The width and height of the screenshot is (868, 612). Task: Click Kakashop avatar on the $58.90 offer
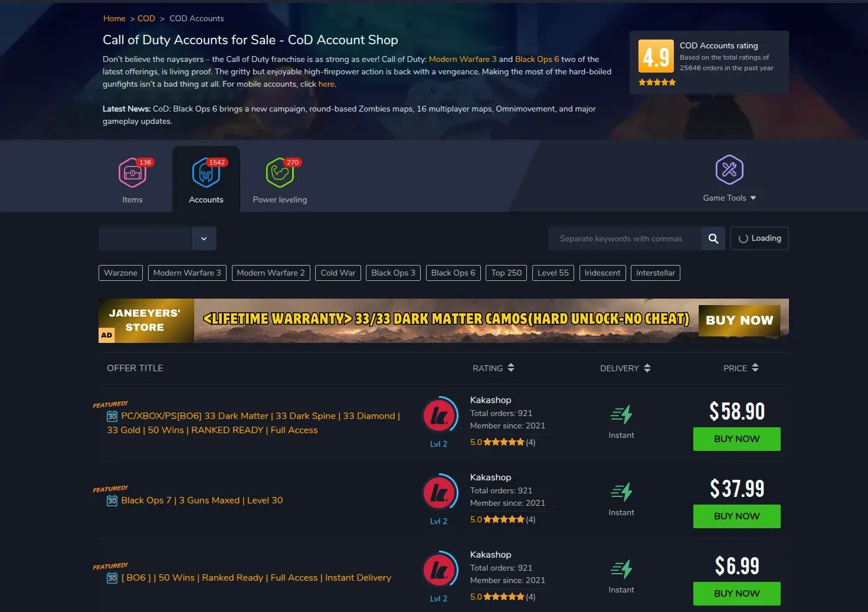[440, 415]
